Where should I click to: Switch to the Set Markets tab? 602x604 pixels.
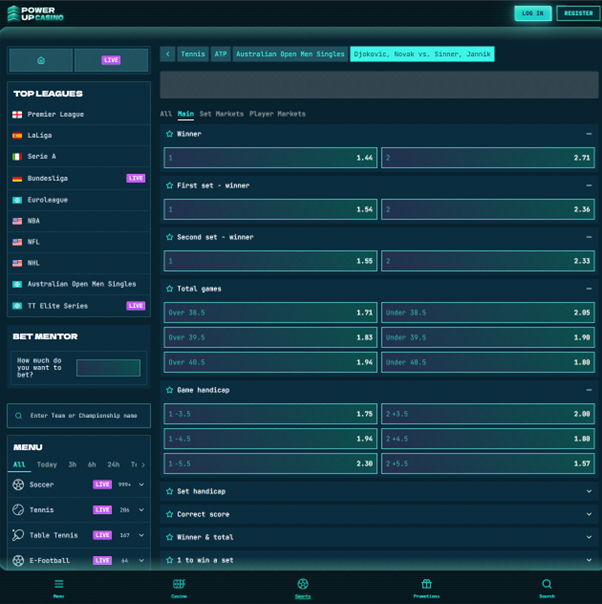pos(221,114)
